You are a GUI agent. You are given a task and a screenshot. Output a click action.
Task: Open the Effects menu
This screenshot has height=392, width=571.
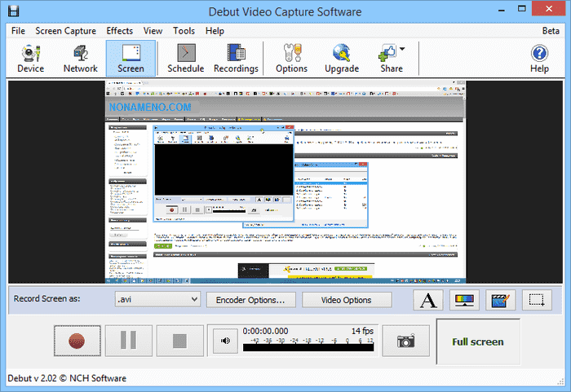click(x=119, y=31)
